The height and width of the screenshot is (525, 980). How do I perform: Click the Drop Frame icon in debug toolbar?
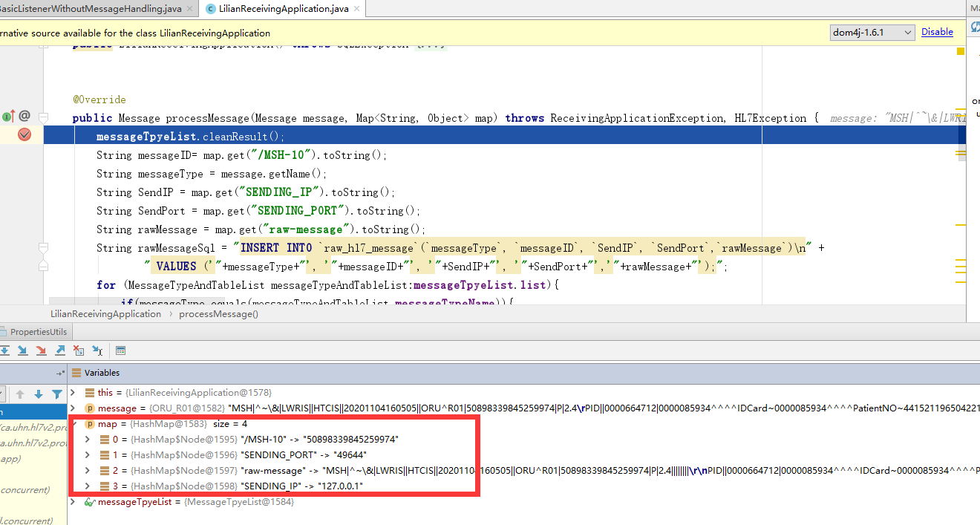tap(79, 350)
